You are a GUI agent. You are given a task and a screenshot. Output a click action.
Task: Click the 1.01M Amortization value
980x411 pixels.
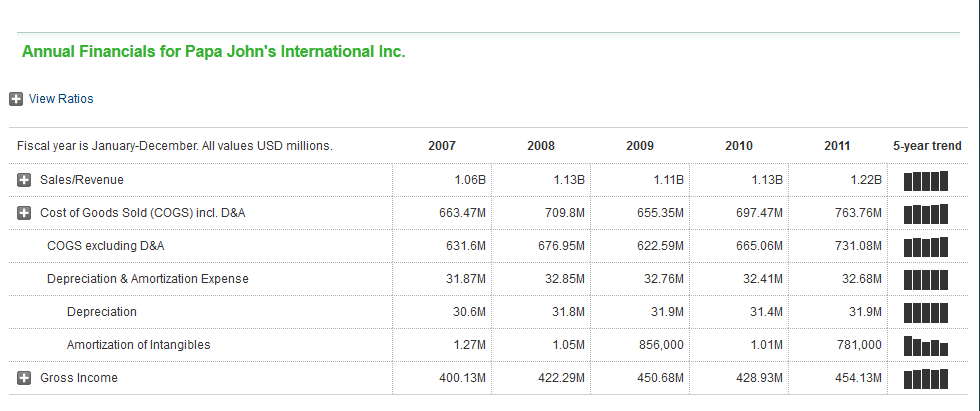tap(766, 345)
